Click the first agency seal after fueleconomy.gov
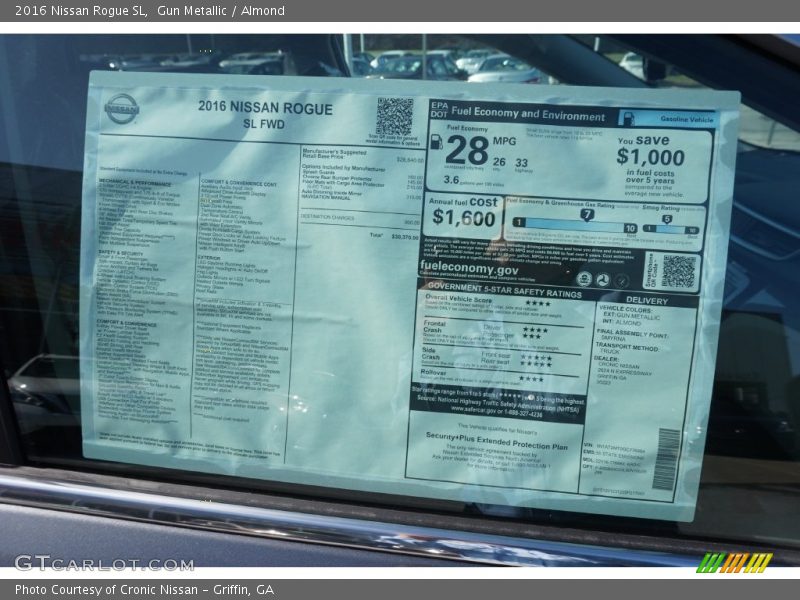The image size is (800, 600). tap(584, 279)
